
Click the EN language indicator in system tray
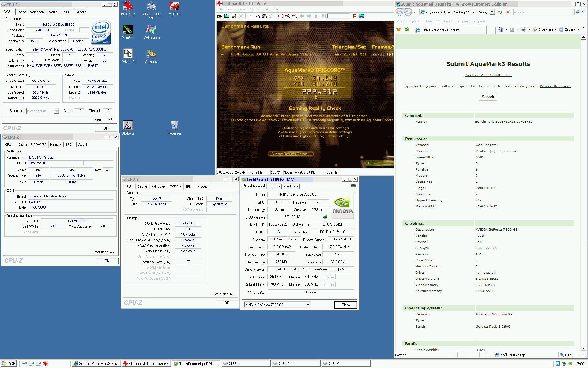(558, 364)
